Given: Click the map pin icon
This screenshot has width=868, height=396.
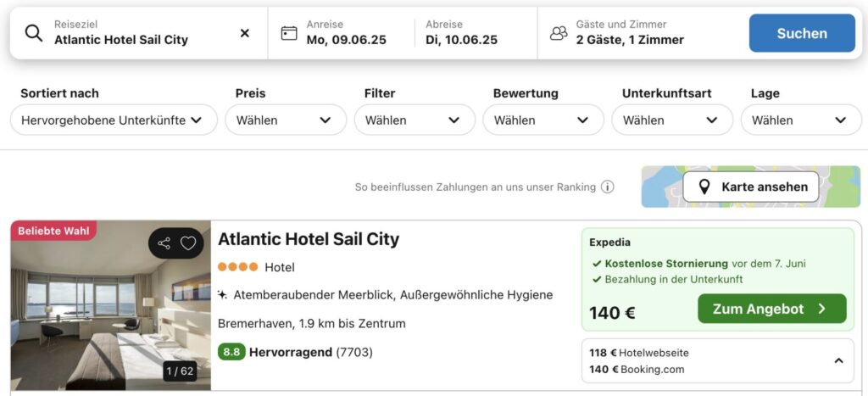Looking at the screenshot, I should 704,187.
